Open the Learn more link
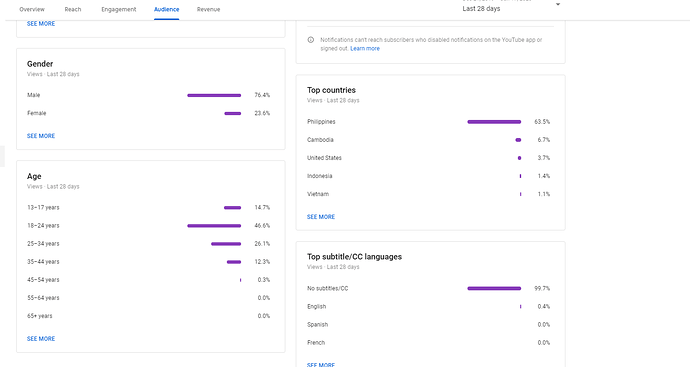 (x=365, y=48)
